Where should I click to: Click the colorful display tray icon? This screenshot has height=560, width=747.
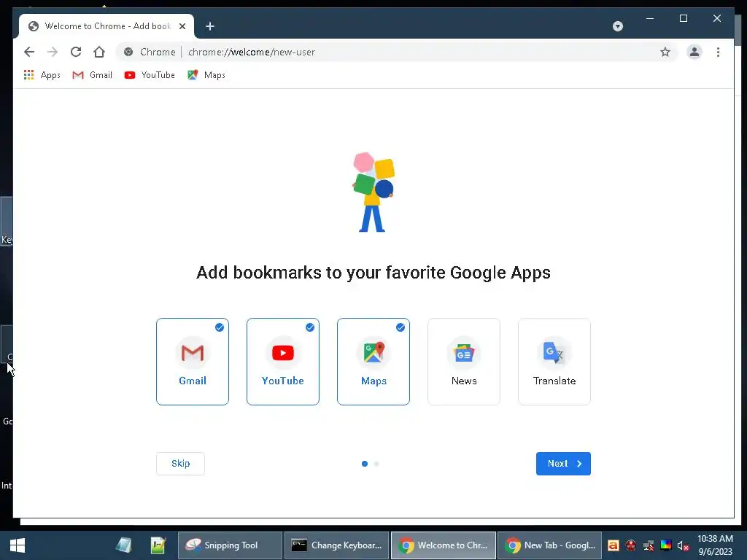click(x=666, y=545)
